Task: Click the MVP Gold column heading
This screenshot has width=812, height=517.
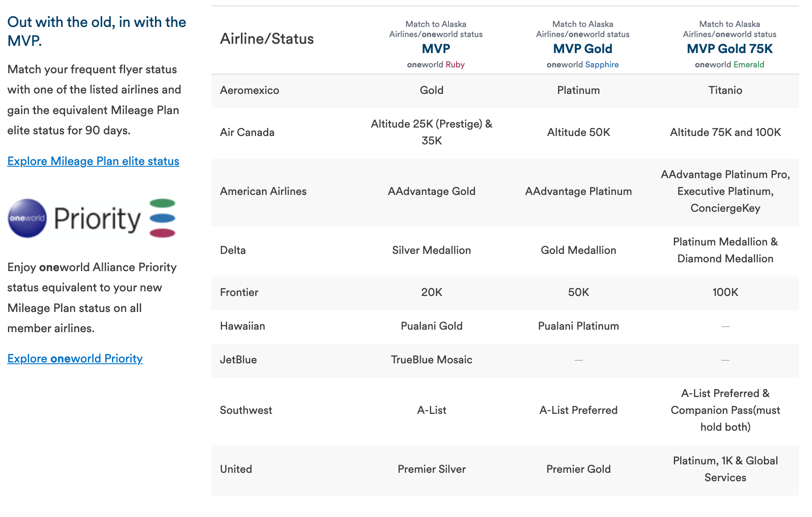Action: point(582,49)
